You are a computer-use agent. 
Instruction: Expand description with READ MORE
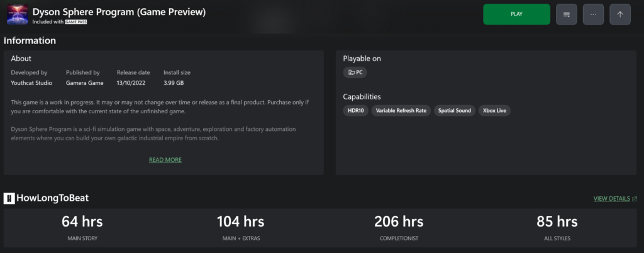pos(165,160)
